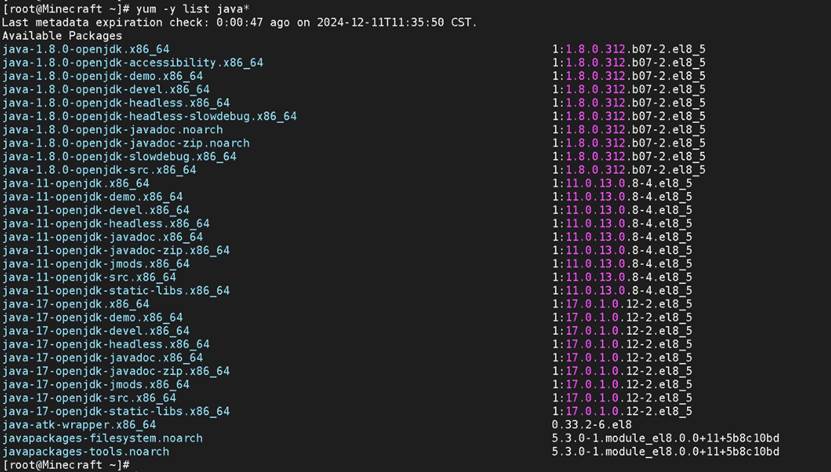Click the java-17-openjdk-javadoc-zip.x86_64 entry
This screenshot has width=831, height=472.
tap(116, 371)
